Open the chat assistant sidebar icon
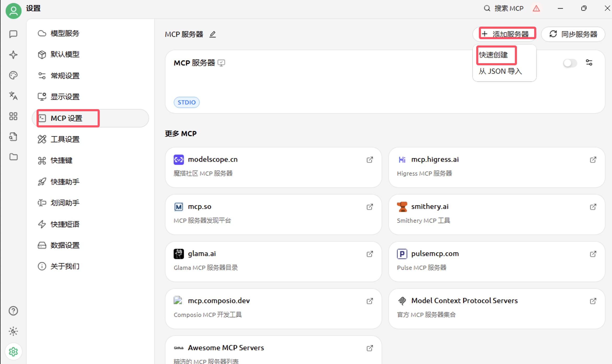 (13, 34)
